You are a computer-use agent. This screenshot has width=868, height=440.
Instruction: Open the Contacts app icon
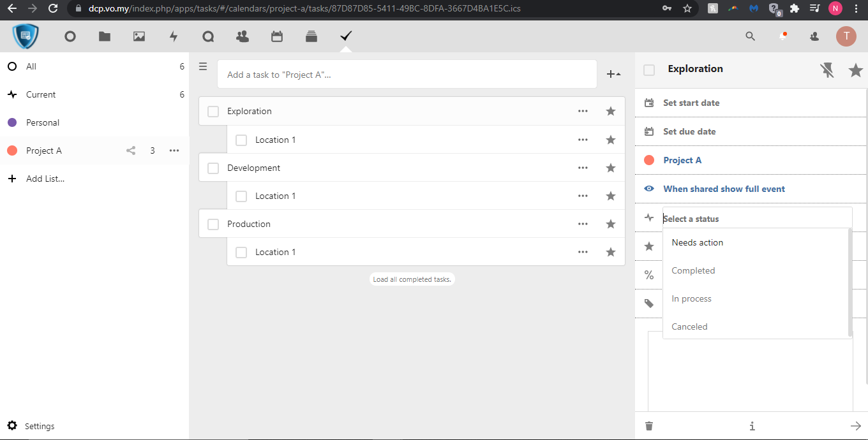(243, 37)
